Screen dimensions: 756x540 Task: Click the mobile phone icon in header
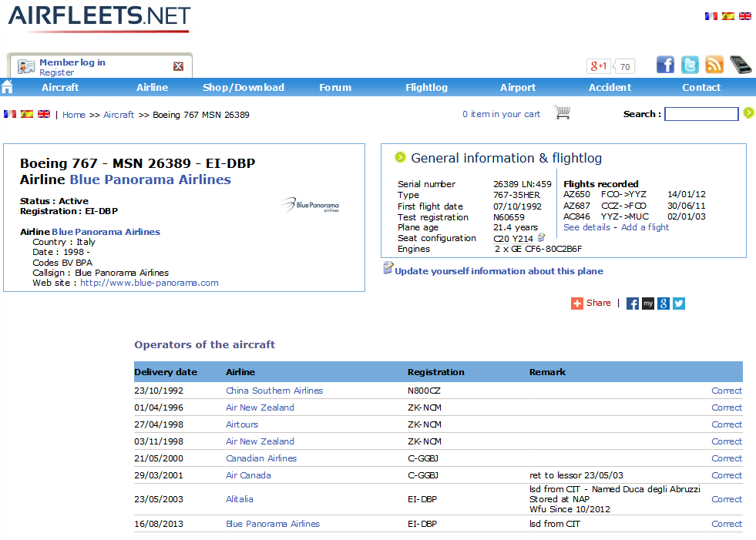tap(741, 65)
